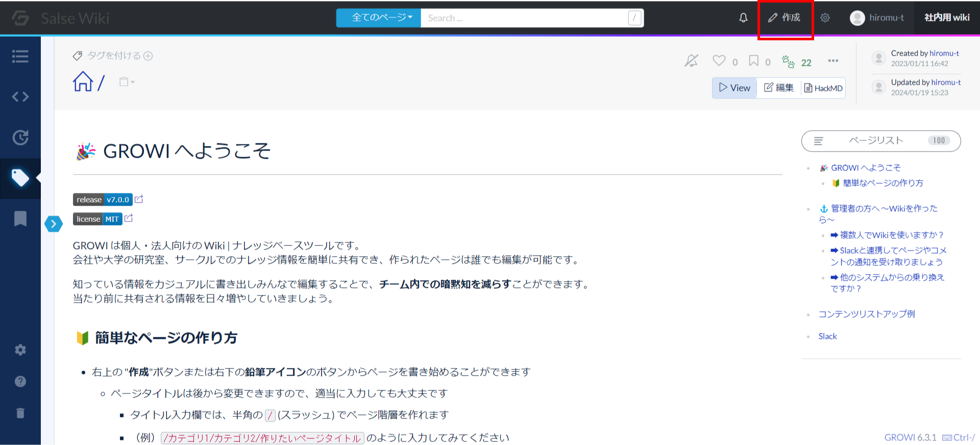The image size is (980, 445).
Task: Jump to Slack in the contents
Action: [827, 336]
